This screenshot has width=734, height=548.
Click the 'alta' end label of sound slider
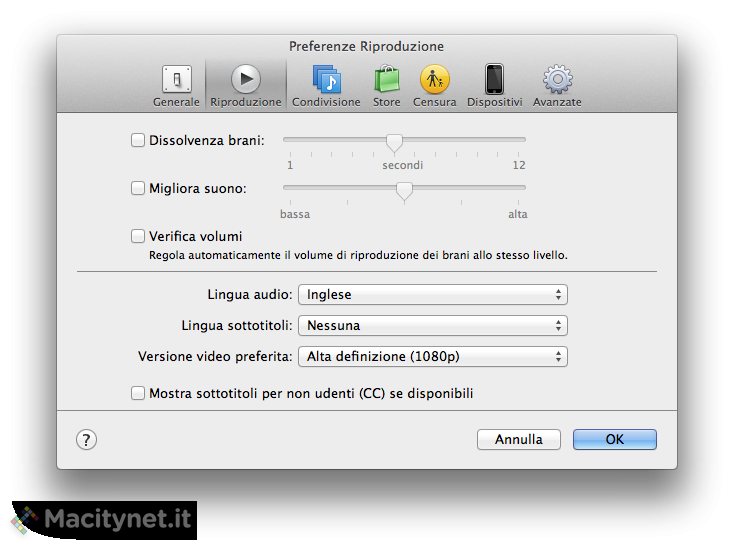pyautogui.click(x=518, y=214)
